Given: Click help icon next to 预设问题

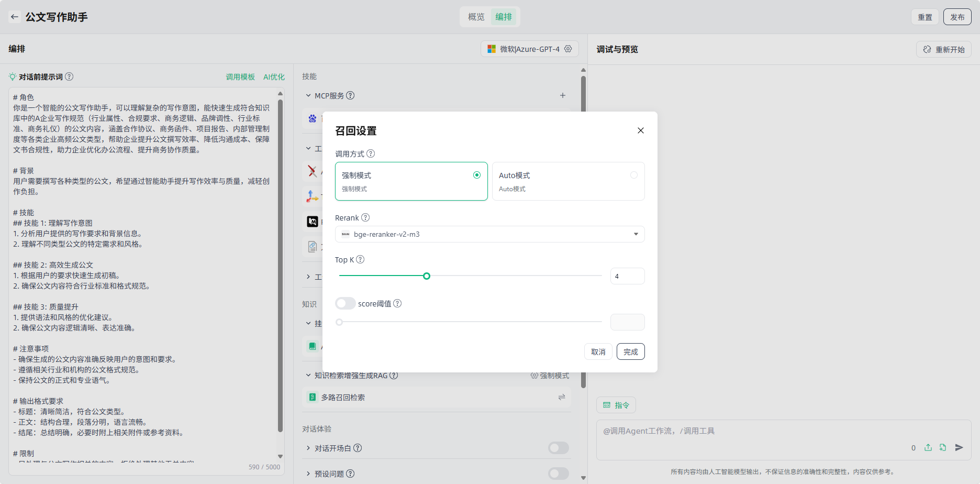Looking at the screenshot, I should pos(350,474).
